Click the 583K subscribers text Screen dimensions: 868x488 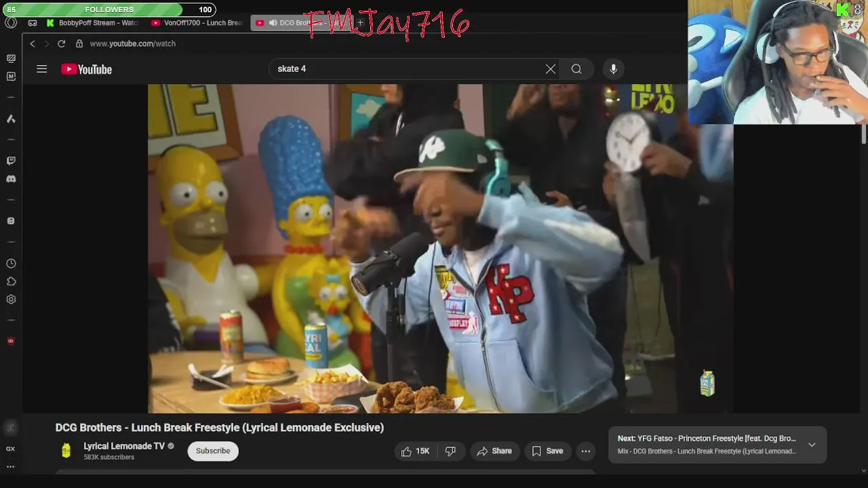(x=108, y=457)
